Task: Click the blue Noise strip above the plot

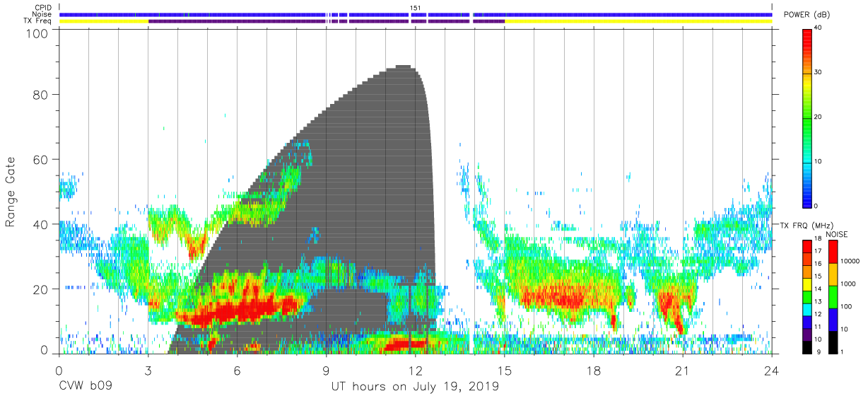Action: click(416, 14)
